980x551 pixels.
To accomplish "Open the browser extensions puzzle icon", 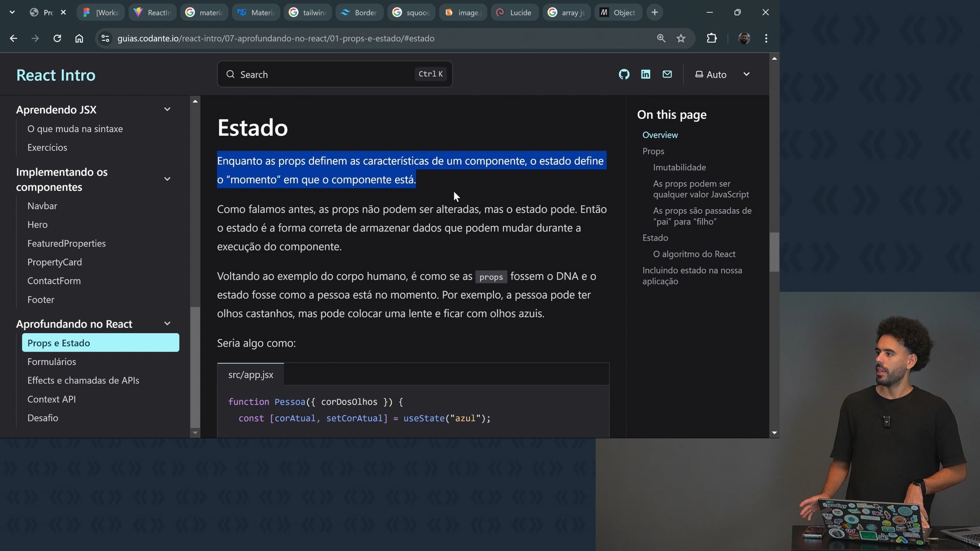I will pyautogui.click(x=712, y=38).
